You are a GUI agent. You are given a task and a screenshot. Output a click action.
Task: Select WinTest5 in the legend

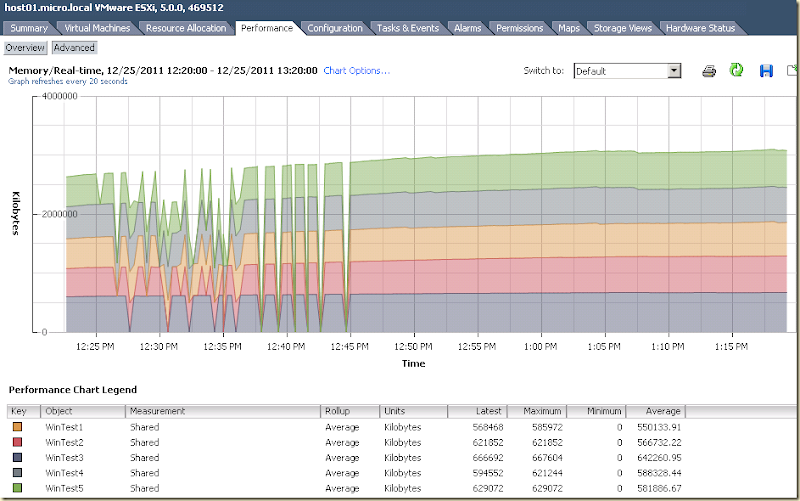point(64,488)
